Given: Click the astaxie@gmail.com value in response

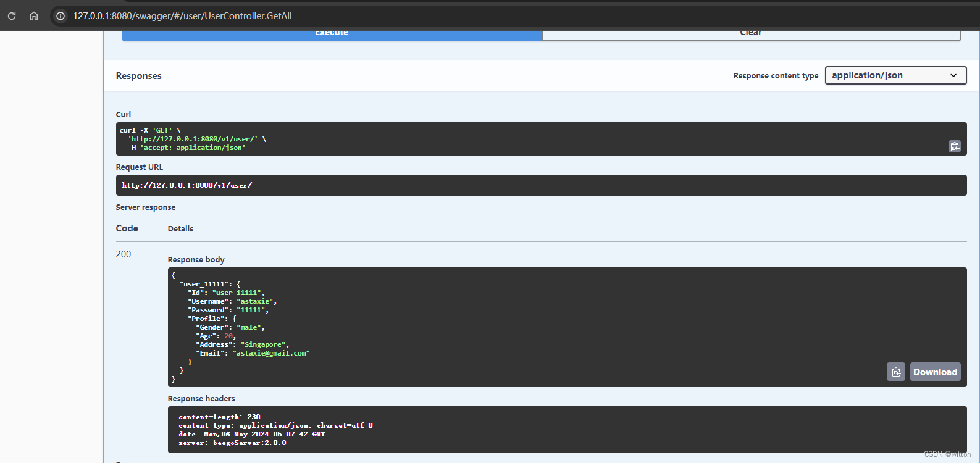Looking at the screenshot, I should pos(271,353).
